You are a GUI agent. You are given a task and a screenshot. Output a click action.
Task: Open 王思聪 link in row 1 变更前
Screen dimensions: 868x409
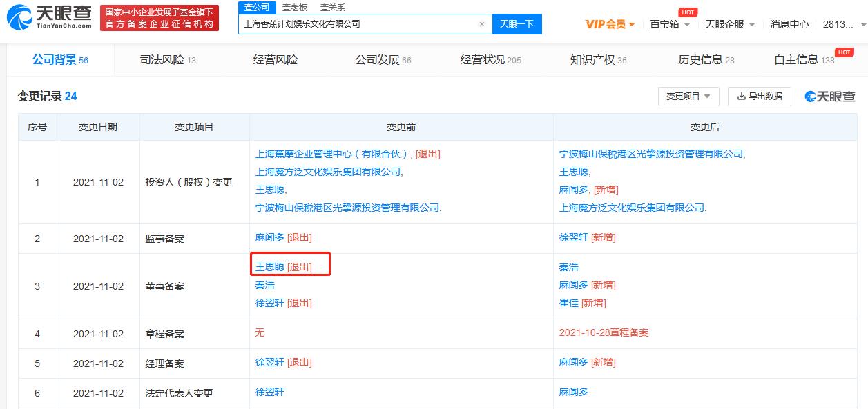[271, 190]
